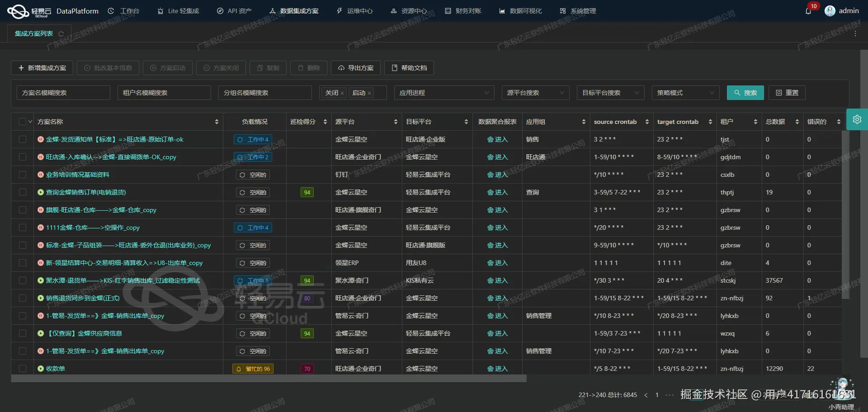Check the 旗舰-旺店通-仓库 row checkbox
The image size is (868, 412).
(x=23, y=210)
